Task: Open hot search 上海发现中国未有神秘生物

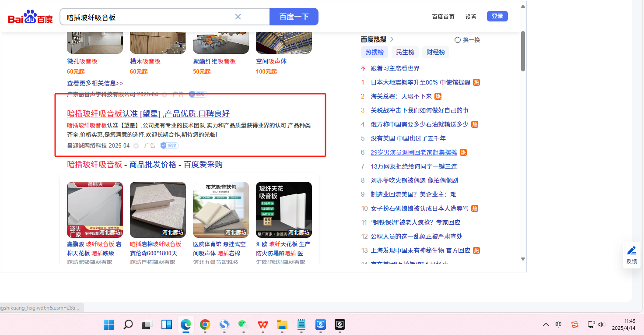Action: (420, 250)
